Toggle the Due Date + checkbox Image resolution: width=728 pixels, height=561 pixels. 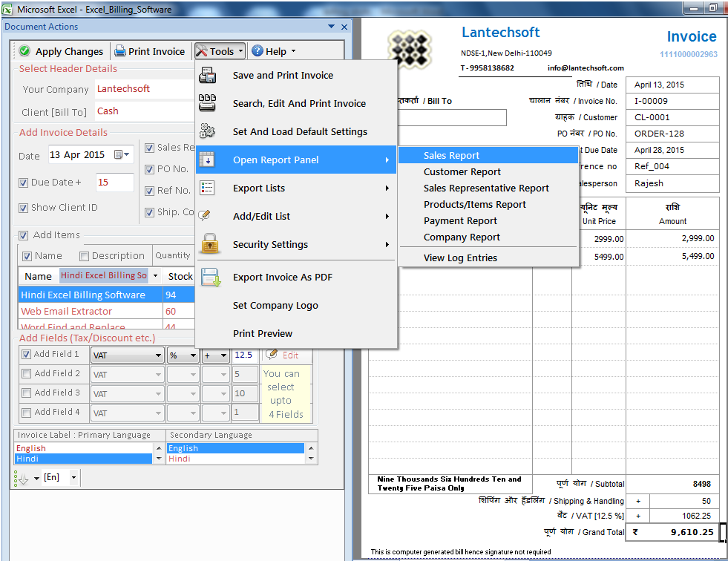point(23,183)
